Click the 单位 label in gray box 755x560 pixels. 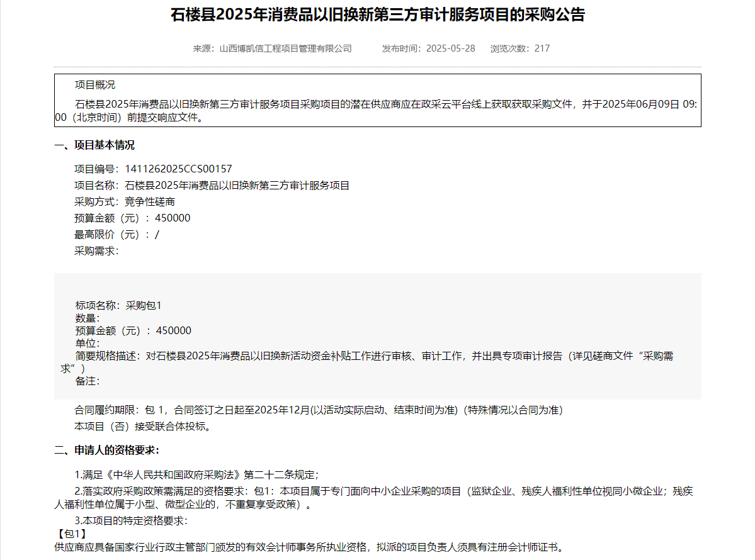click(x=88, y=343)
